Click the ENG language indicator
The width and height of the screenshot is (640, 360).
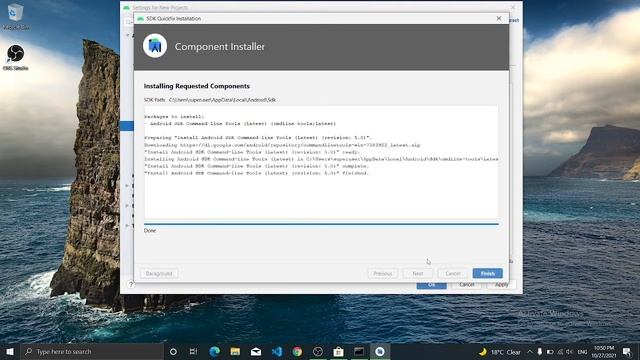click(582, 352)
